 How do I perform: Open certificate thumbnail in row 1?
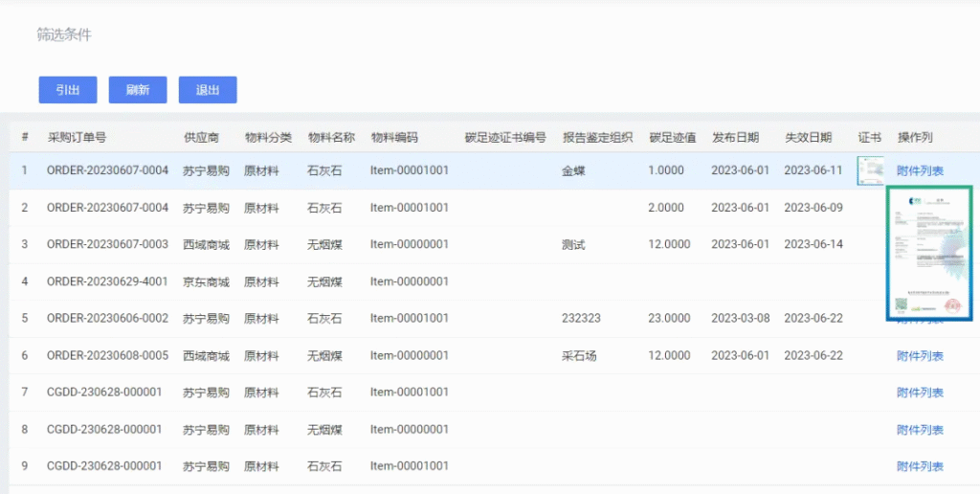coord(870,170)
